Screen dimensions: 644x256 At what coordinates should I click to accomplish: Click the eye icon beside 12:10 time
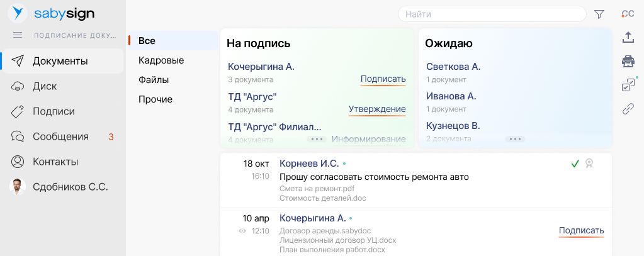click(242, 231)
